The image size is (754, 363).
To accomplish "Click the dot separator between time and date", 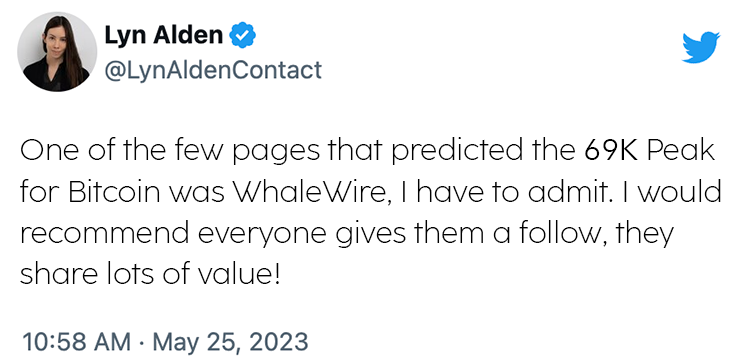I will coord(142,342).
